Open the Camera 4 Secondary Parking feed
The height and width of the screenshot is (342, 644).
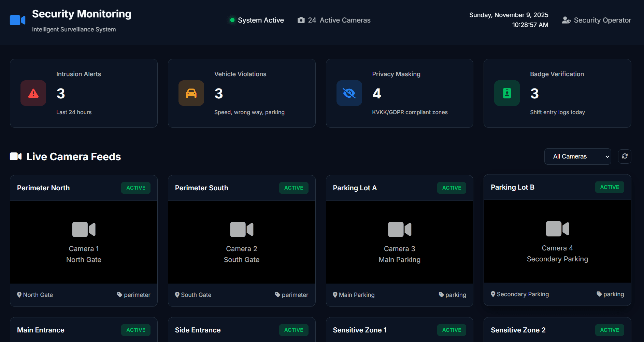pos(557,241)
